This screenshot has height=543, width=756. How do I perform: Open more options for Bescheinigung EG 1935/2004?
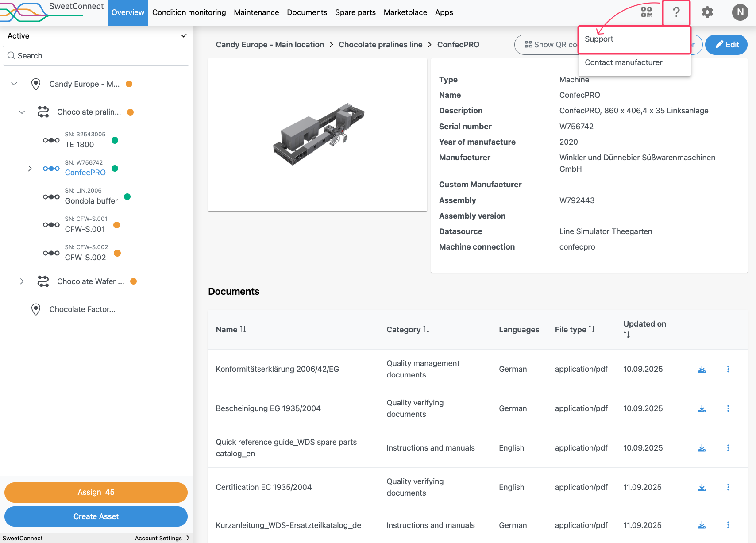click(728, 408)
